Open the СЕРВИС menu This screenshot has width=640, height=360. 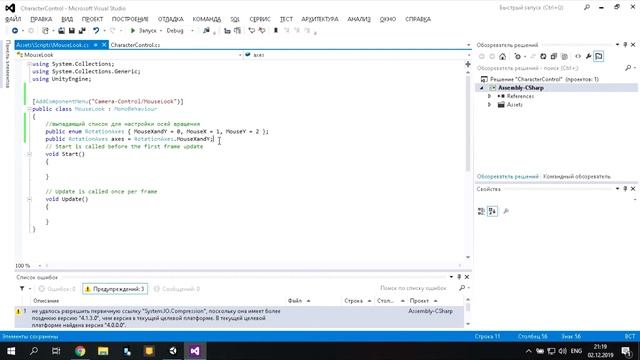coord(260,19)
